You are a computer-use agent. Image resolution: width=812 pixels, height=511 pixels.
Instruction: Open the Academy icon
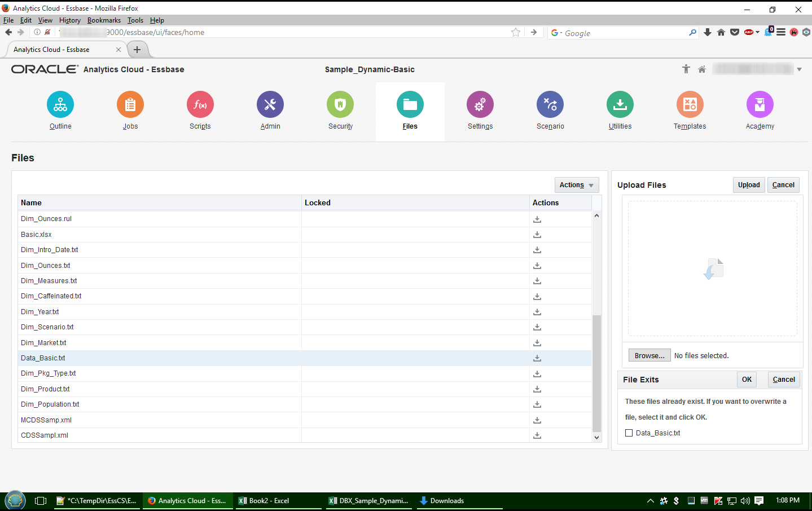tap(760, 104)
